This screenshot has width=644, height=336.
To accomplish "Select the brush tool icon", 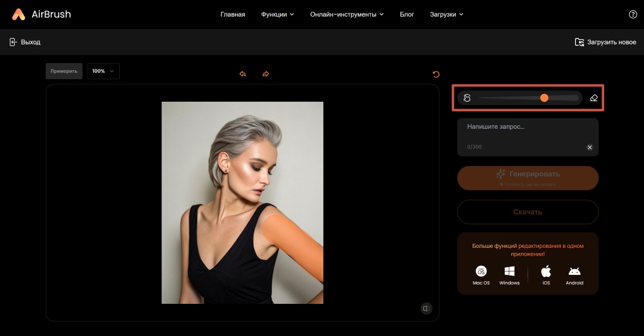I will point(468,98).
